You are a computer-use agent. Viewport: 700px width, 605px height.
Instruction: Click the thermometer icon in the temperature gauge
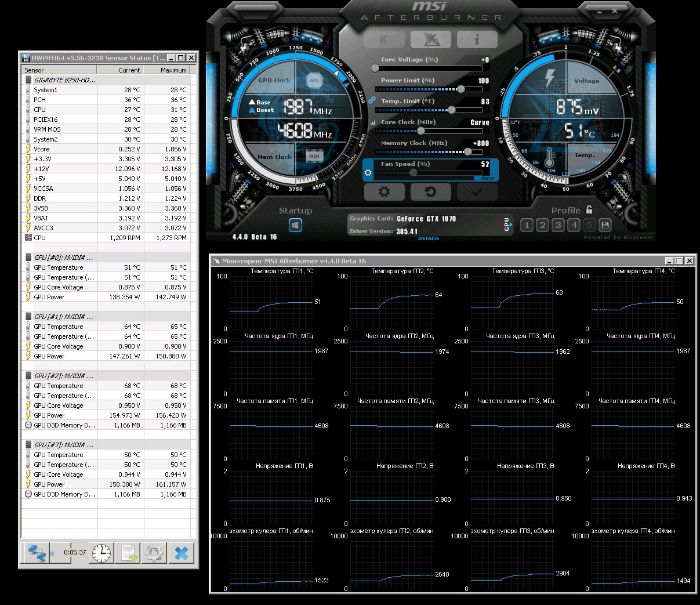(550, 157)
